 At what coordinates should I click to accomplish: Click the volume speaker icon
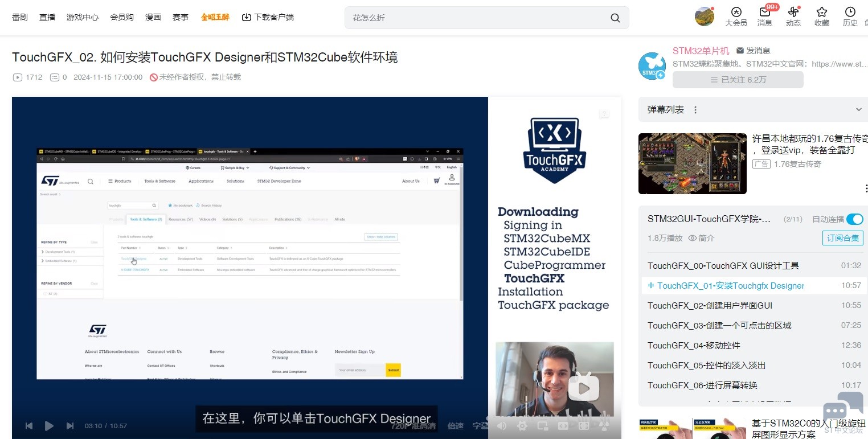(502, 425)
